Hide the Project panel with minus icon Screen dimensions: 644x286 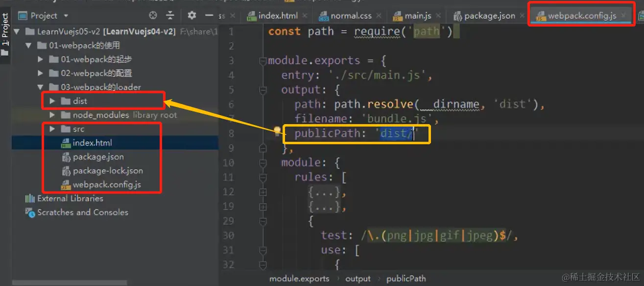[x=209, y=15]
